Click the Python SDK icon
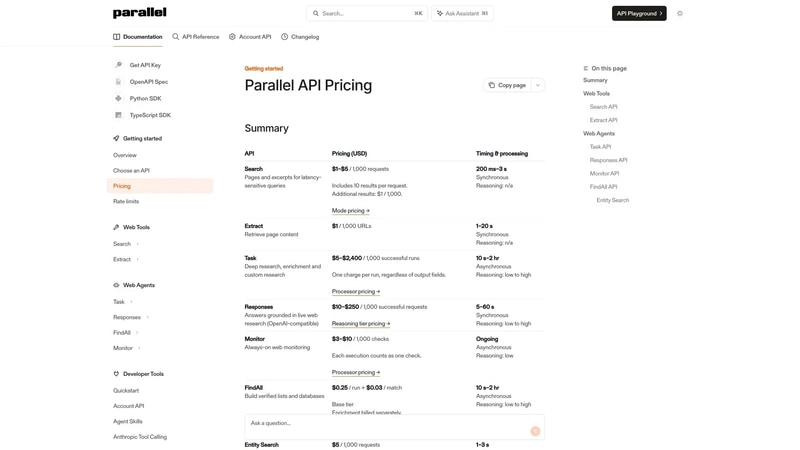The image size is (800, 450). [x=118, y=98]
